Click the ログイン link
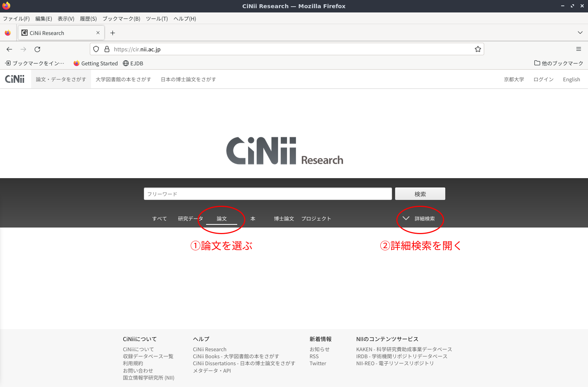Screen dimensions: 588x387 point(544,79)
